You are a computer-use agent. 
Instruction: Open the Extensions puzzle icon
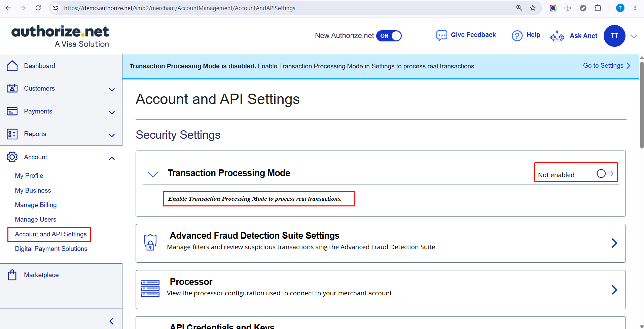598,8
